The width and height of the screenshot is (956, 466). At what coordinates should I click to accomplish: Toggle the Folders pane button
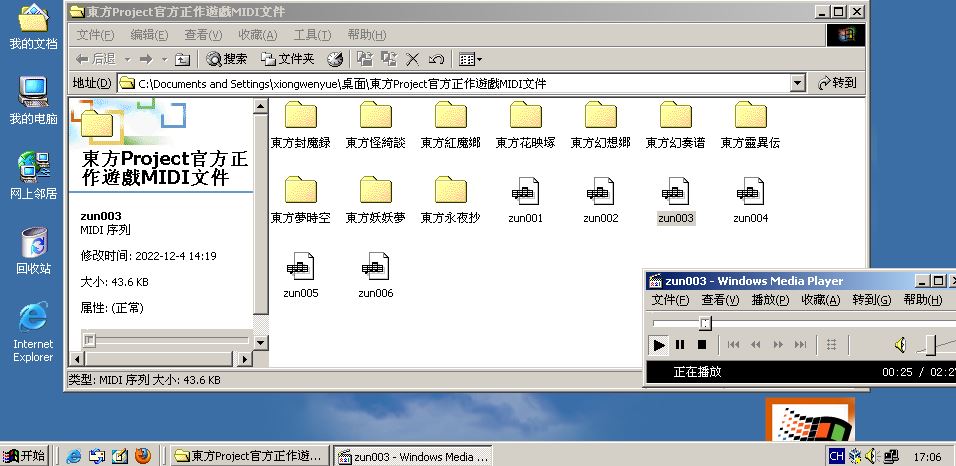[288, 59]
